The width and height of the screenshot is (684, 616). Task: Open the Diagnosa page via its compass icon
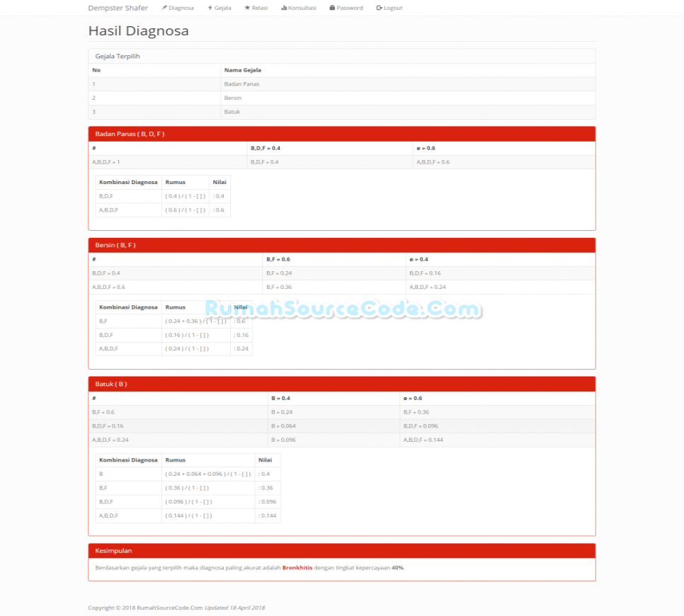164,8
